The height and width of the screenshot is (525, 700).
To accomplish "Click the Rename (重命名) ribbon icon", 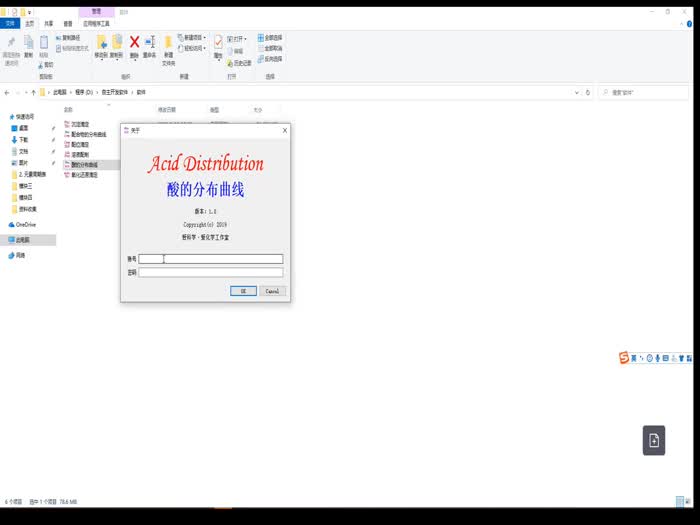I will click(x=150, y=45).
